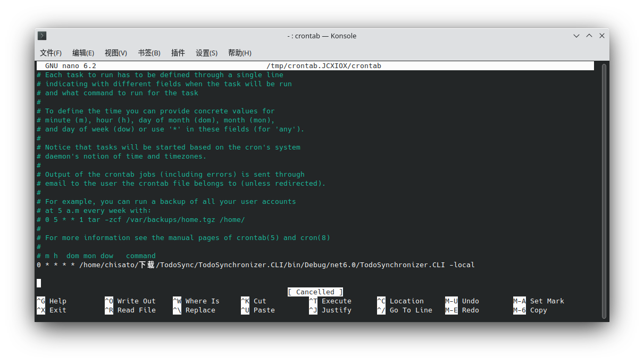Open the 设置(S) menu
This screenshot has height=363, width=644.
tap(206, 53)
